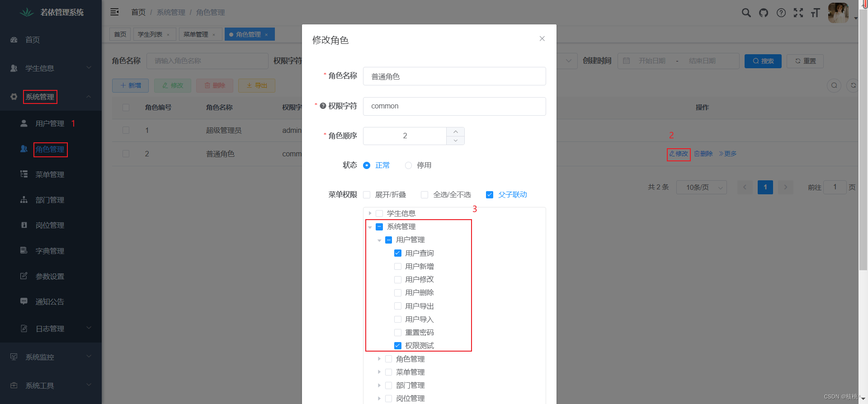This screenshot has width=868, height=404.
Task: Check the 全选/全不选 checkbox
Action: [x=425, y=195]
